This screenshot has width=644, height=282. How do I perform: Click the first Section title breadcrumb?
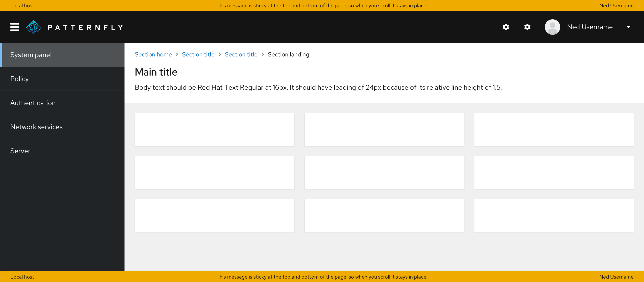coord(198,54)
